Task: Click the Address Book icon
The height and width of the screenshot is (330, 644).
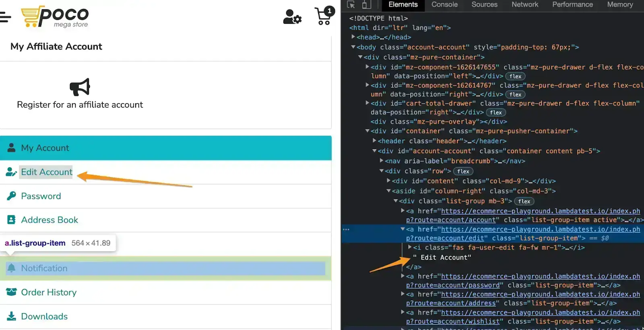Action: (x=11, y=220)
